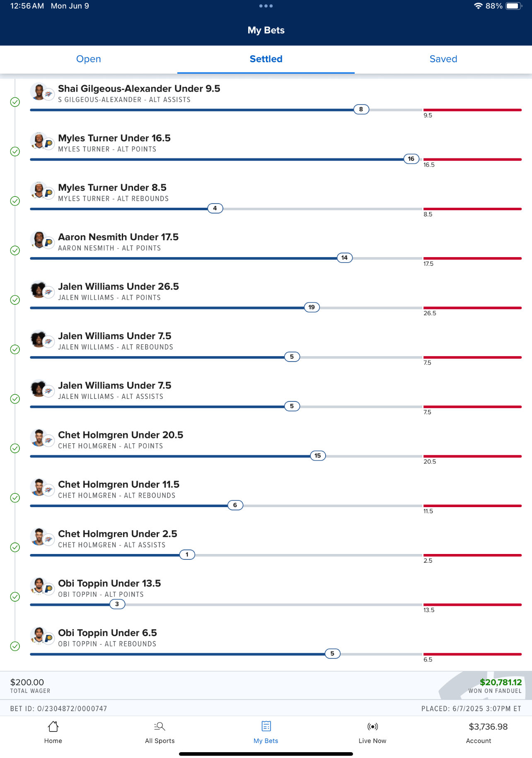This screenshot has height=758, width=532.
Task: Switch to the Saved bets tab
Action: (443, 59)
